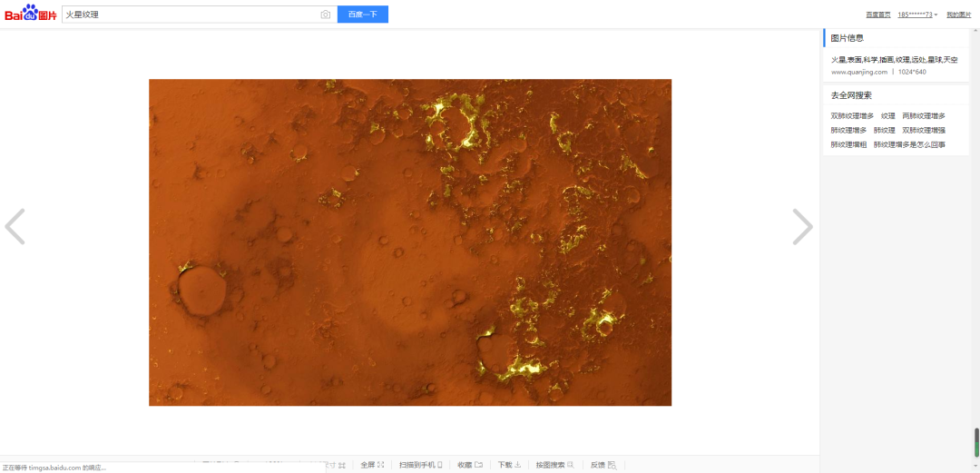Screen dimensions: 980x473
Task: Click the www.quanjing.com source link
Action: click(x=858, y=72)
